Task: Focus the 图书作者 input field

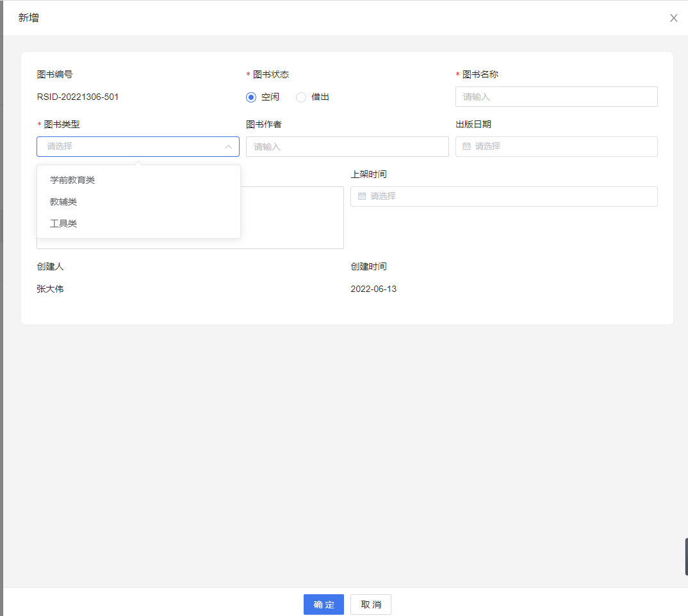Action: [347, 147]
